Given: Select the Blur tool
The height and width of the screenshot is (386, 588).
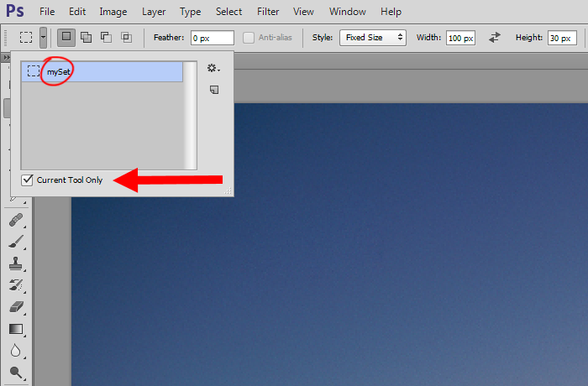Looking at the screenshot, I should (16, 351).
